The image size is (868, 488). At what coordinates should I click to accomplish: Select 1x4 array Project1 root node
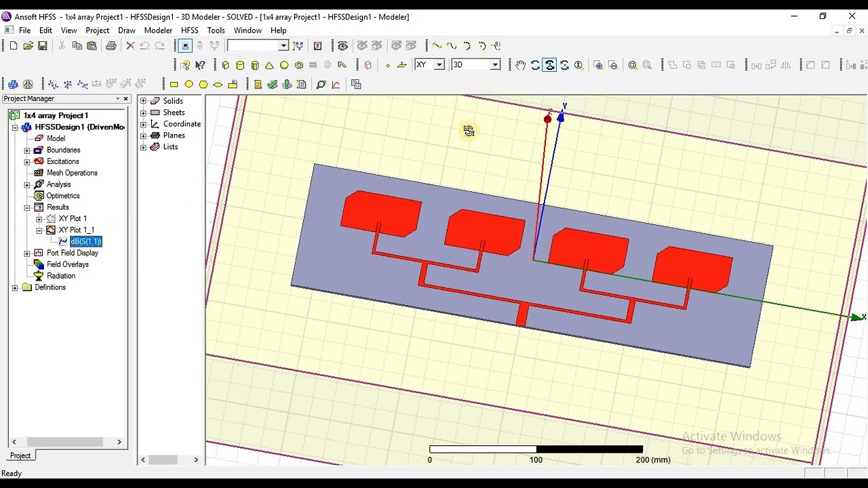(56, 116)
